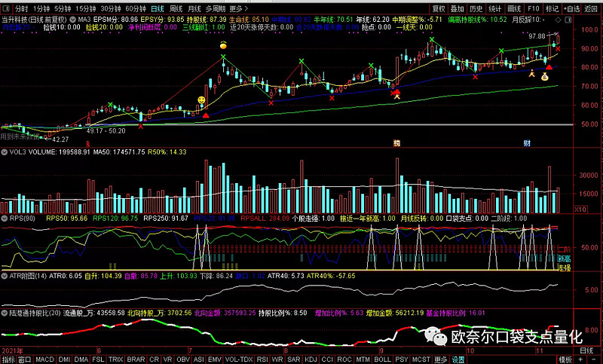
Task: Click the 返回 back button
Action: tap(591, 8)
